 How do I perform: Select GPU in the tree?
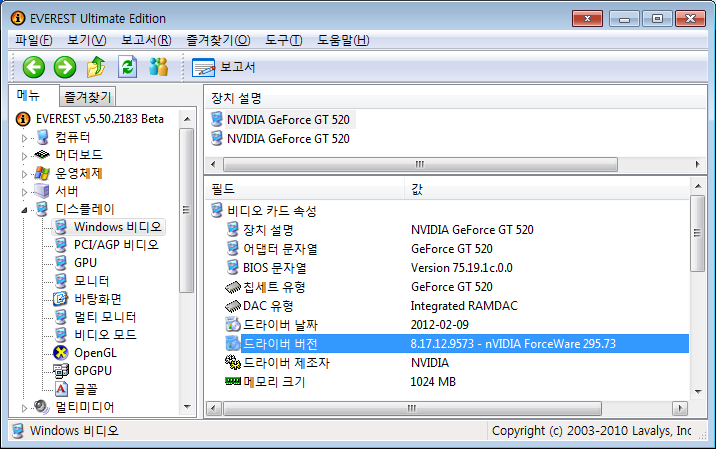(85, 263)
